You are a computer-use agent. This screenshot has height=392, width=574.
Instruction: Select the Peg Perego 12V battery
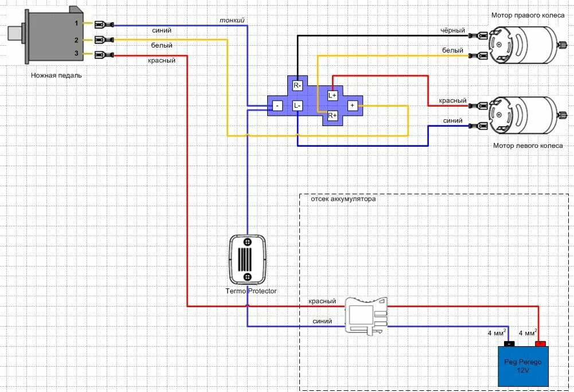522,366
